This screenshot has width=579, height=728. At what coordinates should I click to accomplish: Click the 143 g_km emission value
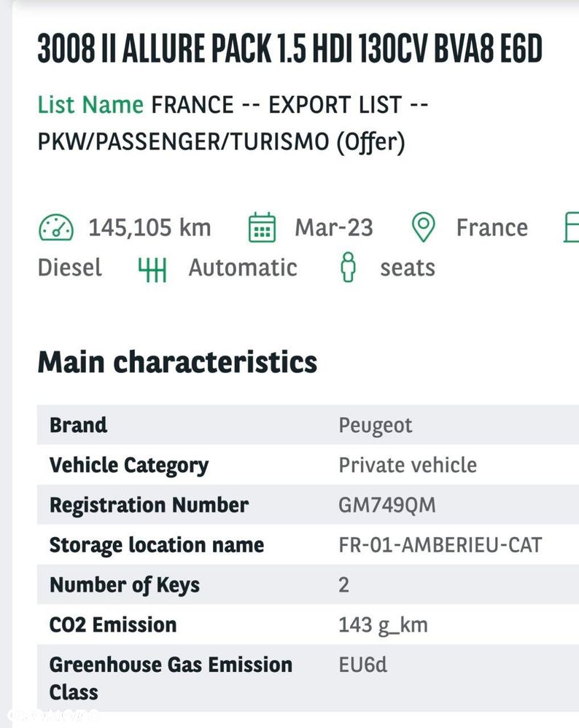coord(384,626)
